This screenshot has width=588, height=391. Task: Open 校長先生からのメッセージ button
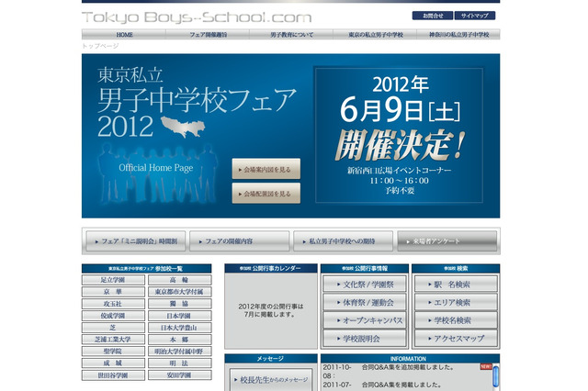tap(271, 380)
